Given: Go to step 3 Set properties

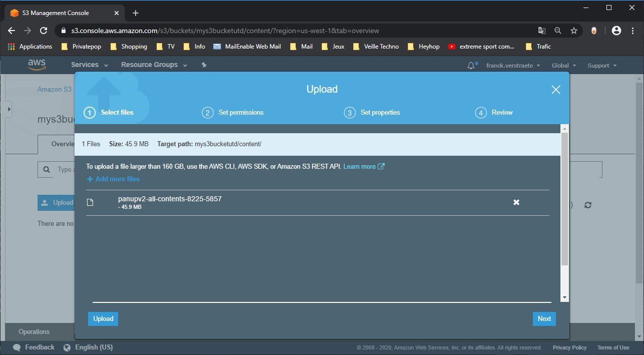Looking at the screenshot, I should 372,113.
